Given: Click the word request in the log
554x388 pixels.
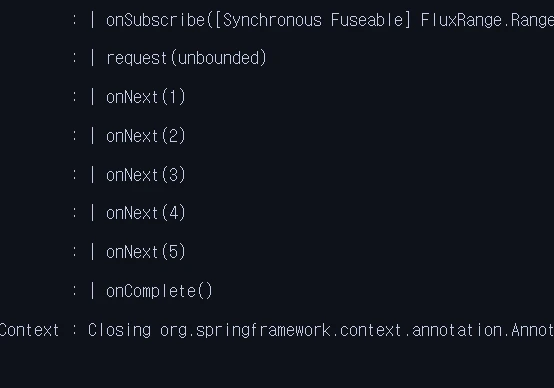Looking at the screenshot, I should [137, 58].
